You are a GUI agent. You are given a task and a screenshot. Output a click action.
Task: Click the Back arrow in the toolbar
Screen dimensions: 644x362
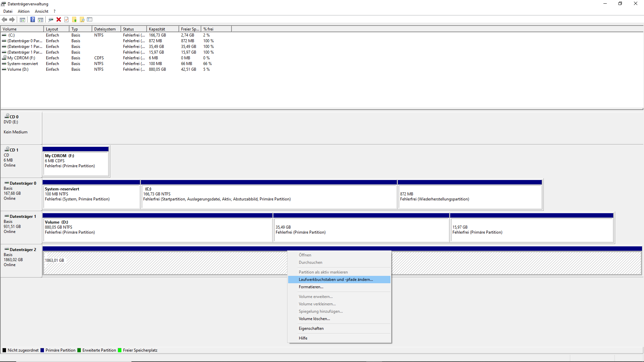point(4,19)
